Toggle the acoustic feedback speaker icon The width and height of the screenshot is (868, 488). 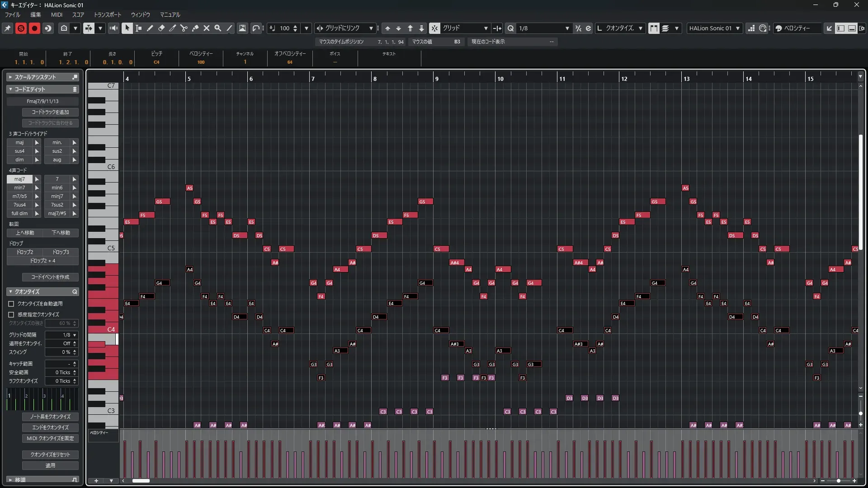point(113,28)
